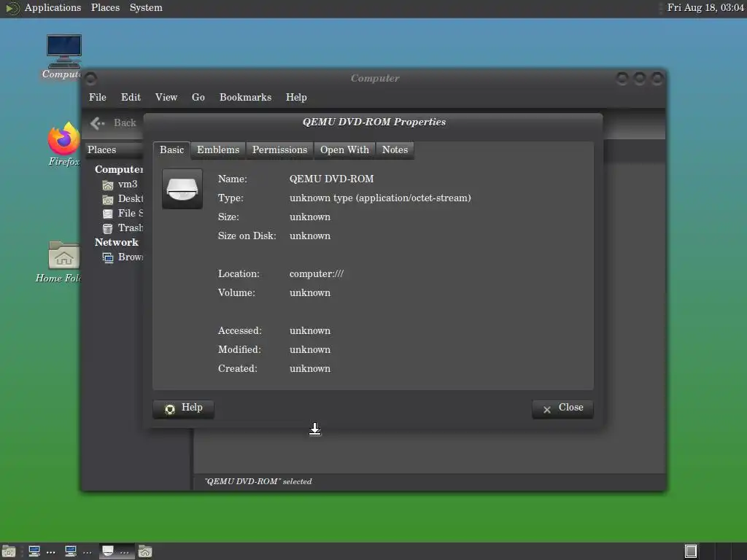Open the Permissions tab

coord(279,150)
